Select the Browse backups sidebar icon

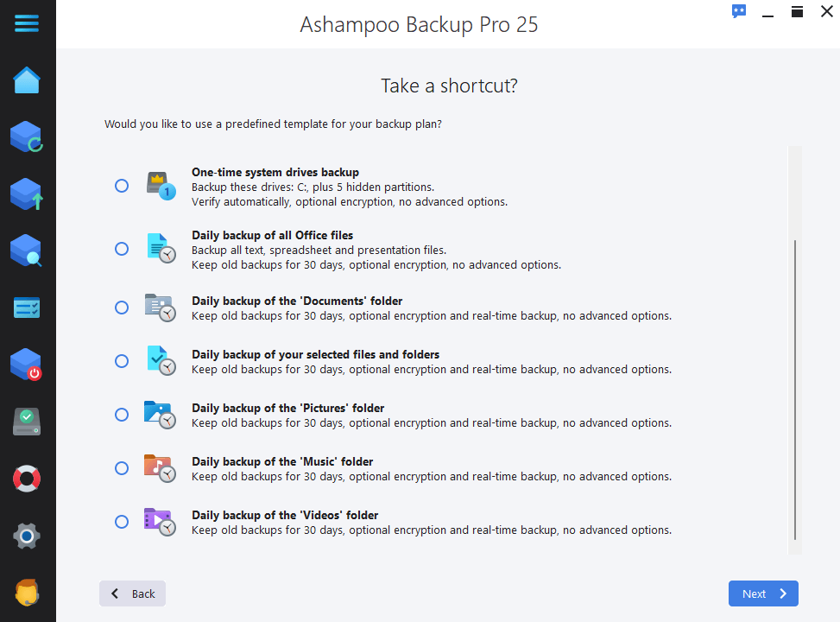tap(27, 251)
